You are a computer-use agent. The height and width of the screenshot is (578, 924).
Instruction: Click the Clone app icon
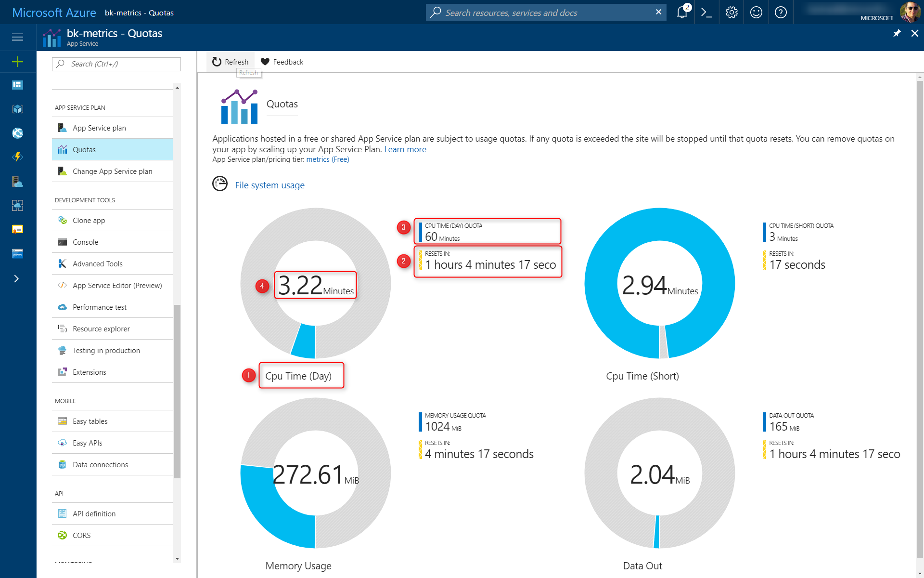[63, 221]
